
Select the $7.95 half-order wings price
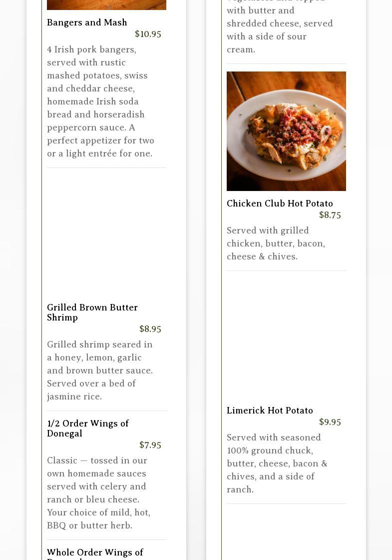[x=150, y=445]
